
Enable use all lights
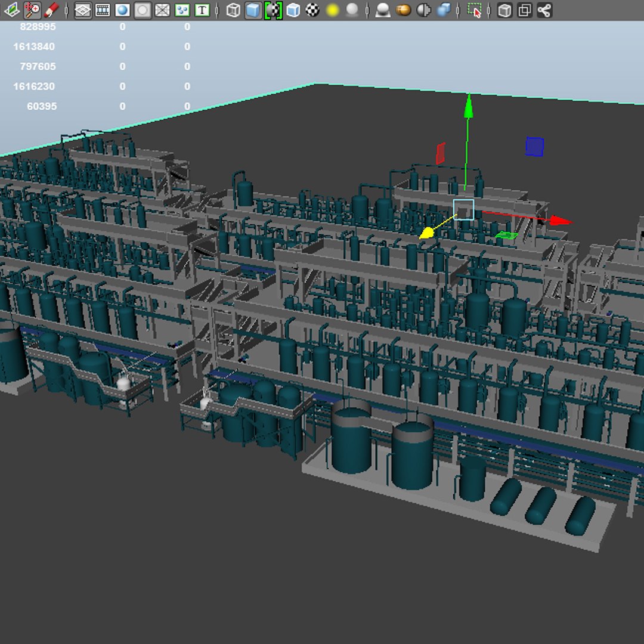(x=332, y=10)
